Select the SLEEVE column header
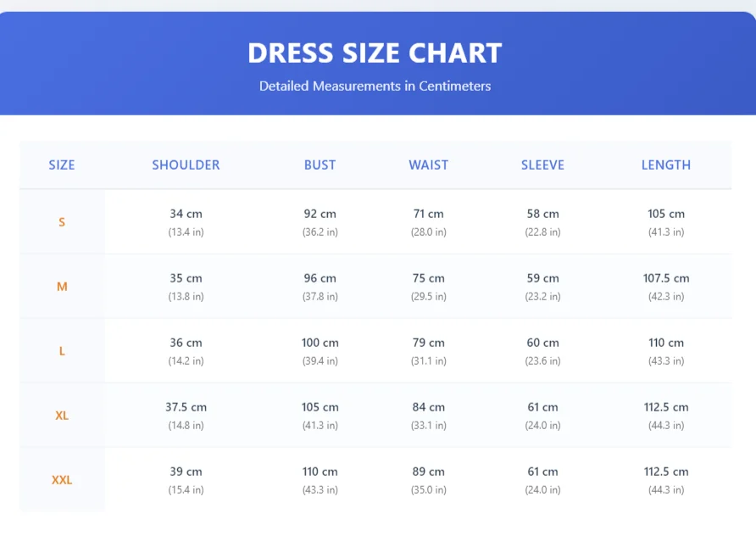Screen dimensions: 756x536 point(542,165)
